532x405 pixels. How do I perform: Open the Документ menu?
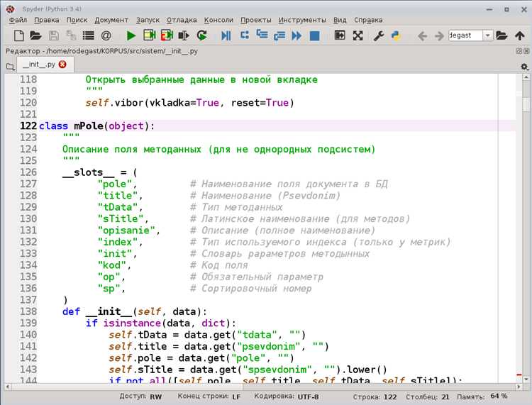pos(111,20)
